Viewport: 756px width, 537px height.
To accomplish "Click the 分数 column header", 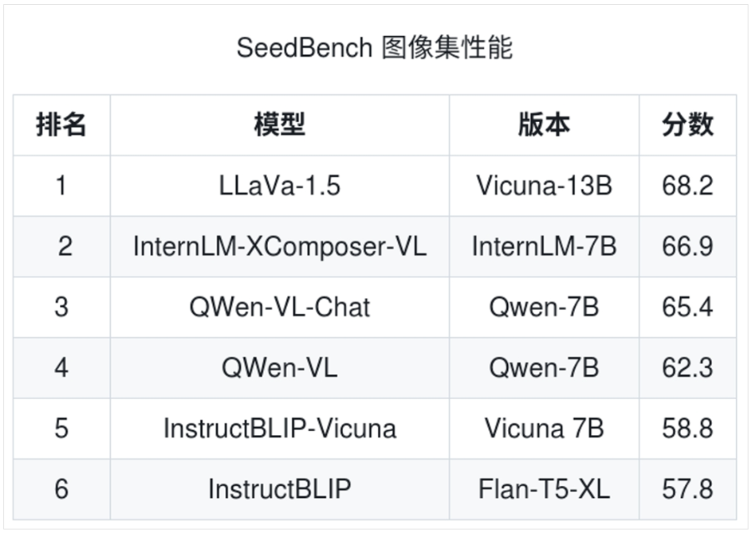I will tap(688, 125).
